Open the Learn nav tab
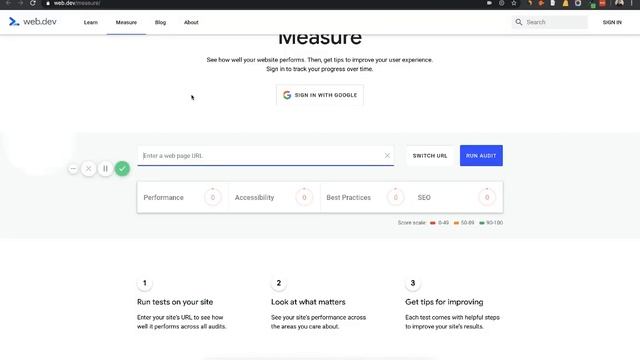 91,22
